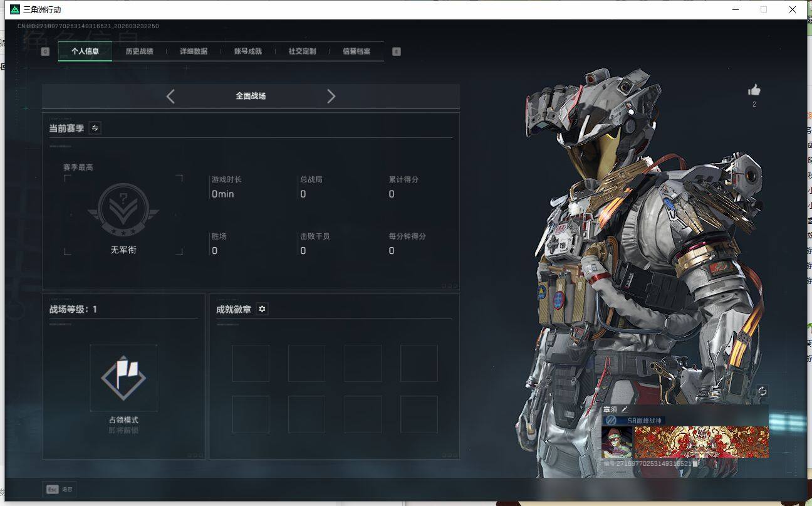812x506 pixels.
Task: Close the 三角洲行动 window
Action: 793,9
